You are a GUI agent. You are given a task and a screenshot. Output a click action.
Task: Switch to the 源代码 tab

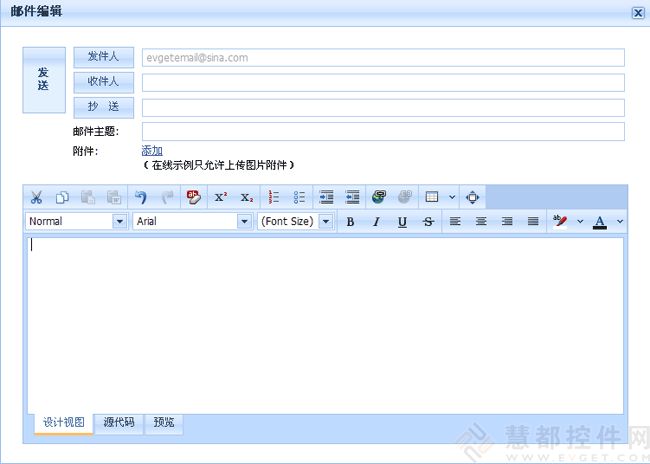pos(119,423)
